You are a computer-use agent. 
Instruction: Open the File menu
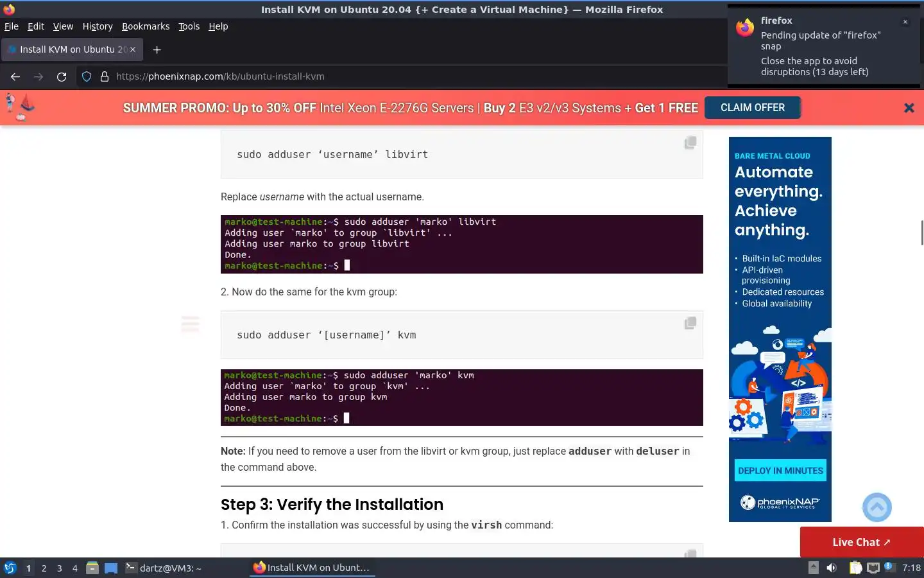(x=12, y=26)
